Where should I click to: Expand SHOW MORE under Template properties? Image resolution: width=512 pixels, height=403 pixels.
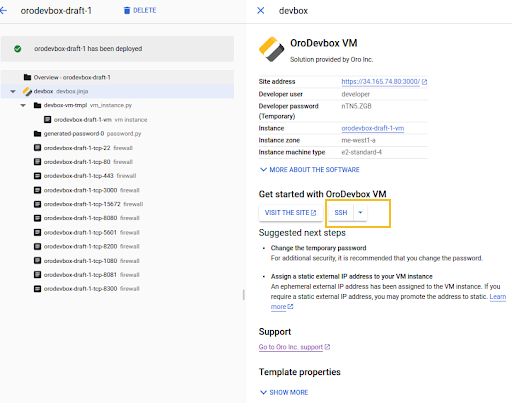[284, 392]
